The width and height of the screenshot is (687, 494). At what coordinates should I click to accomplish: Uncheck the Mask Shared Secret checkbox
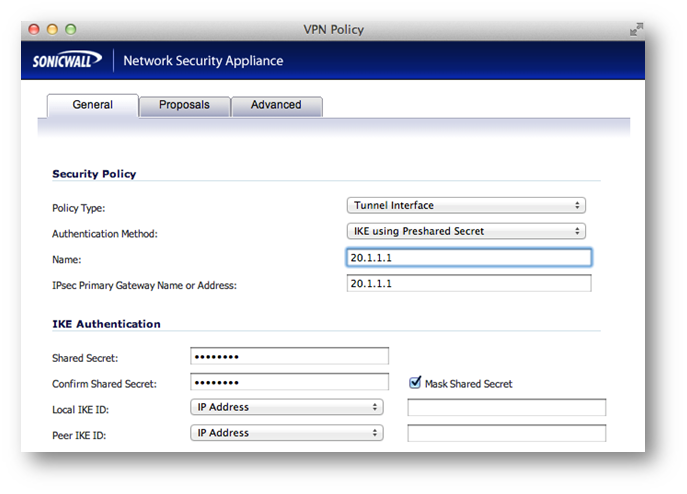[x=415, y=383]
